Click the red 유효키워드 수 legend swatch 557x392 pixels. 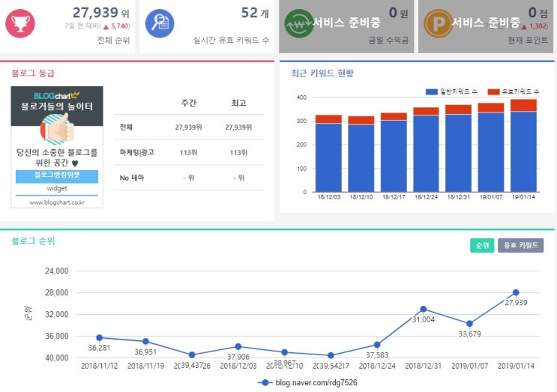(x=493, y=92)
